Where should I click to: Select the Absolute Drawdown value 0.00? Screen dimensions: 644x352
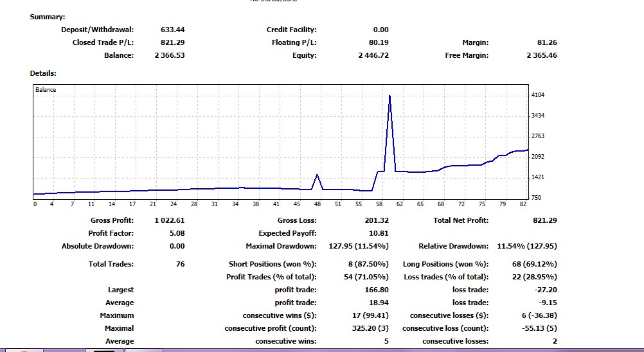click(177, 246)
